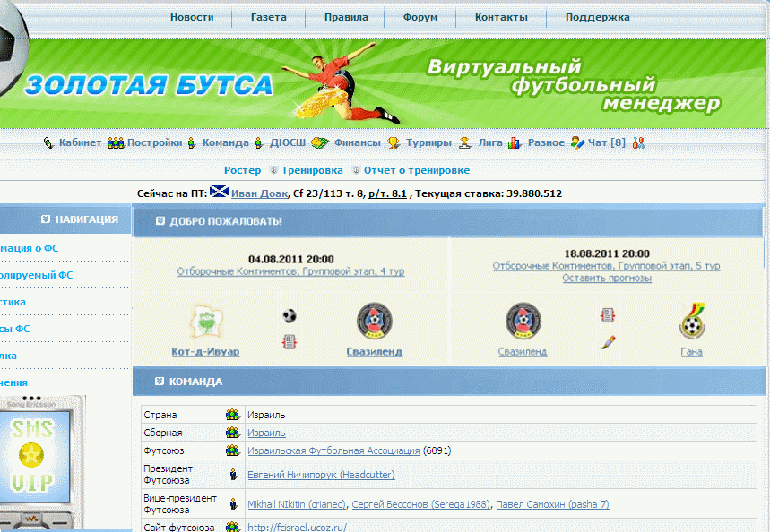770x532 pixels.
Task: Open Иван Доак player link
Action: point(259,193)
